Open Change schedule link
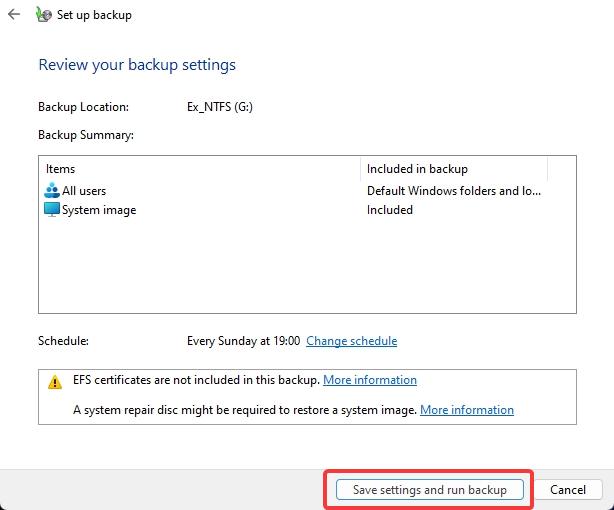Image resolution: width=614 pixels, height=510 pixels. 352,341
